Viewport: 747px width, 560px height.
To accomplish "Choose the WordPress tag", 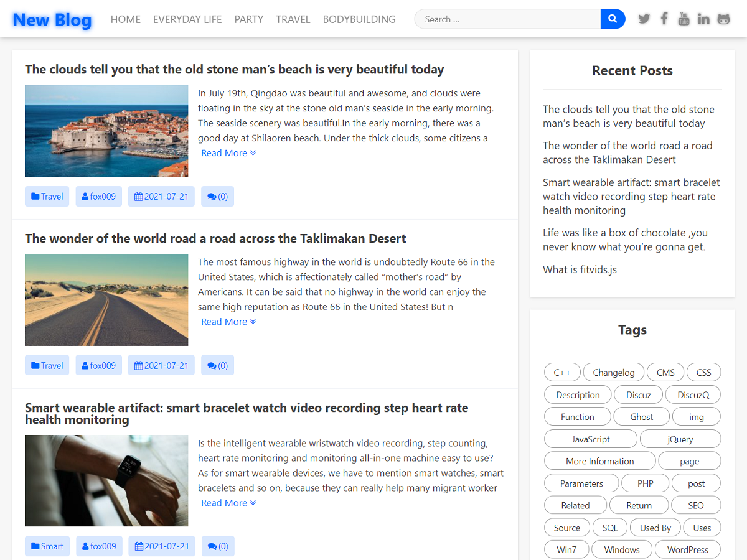I will (687, 550).
